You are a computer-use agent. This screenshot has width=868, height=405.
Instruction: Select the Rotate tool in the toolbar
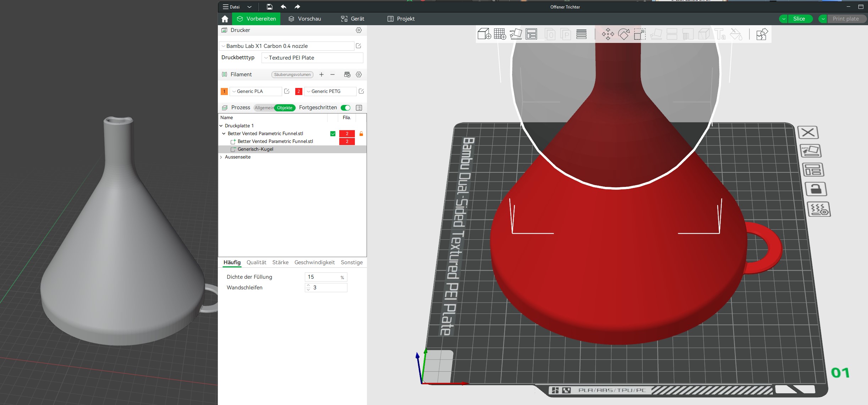(x=623, y=34)
